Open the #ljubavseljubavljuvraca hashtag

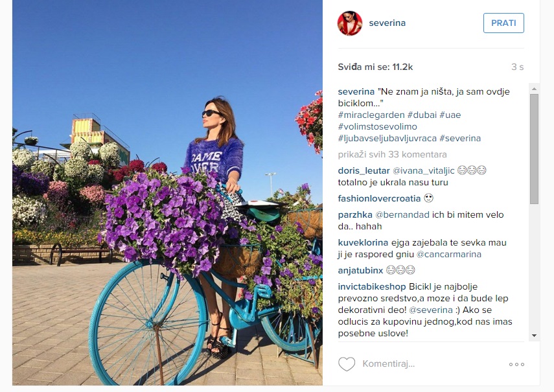tap(387, 138)
